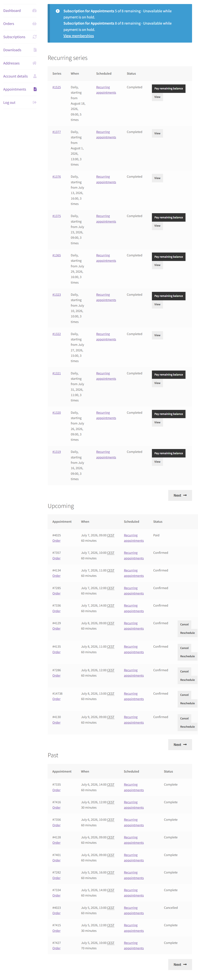Open recurring series #1376

tap(57, 177)
